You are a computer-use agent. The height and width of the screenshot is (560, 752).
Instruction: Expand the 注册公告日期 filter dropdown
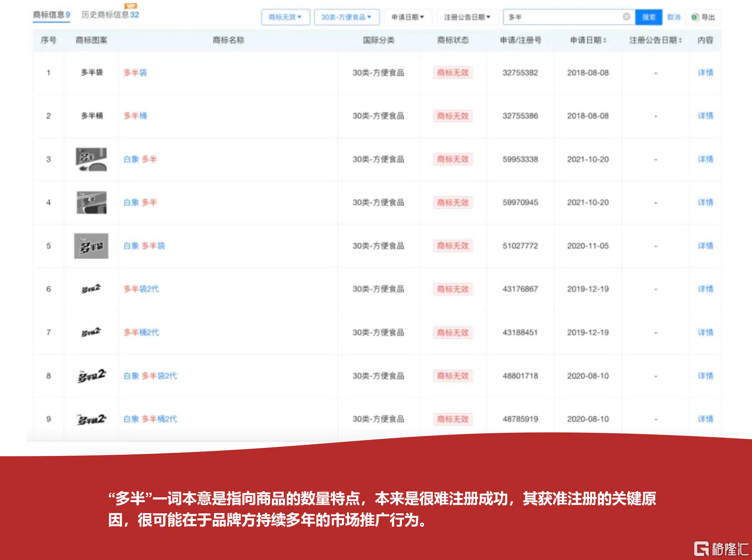[x=467, y=17]
